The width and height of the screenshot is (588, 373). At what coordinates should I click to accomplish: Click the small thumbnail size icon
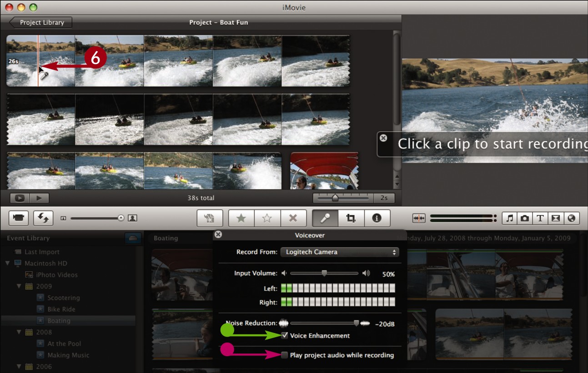(x=63, y=219)
